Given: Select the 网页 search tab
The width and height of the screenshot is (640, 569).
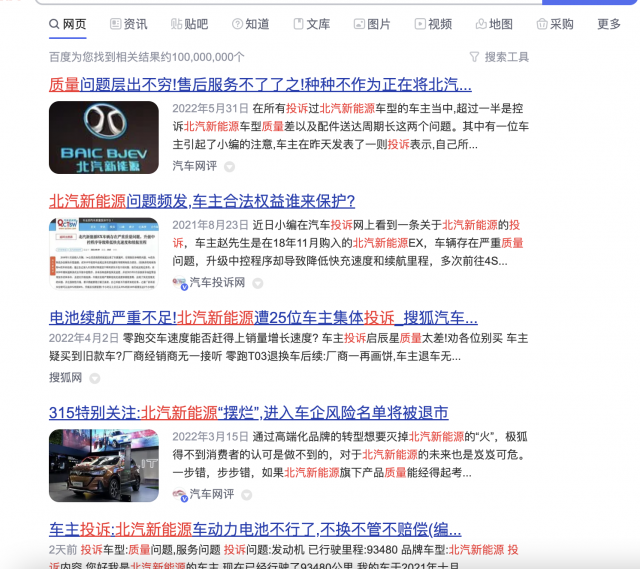Looking at the screenshot, I should [x=68, y=24].
